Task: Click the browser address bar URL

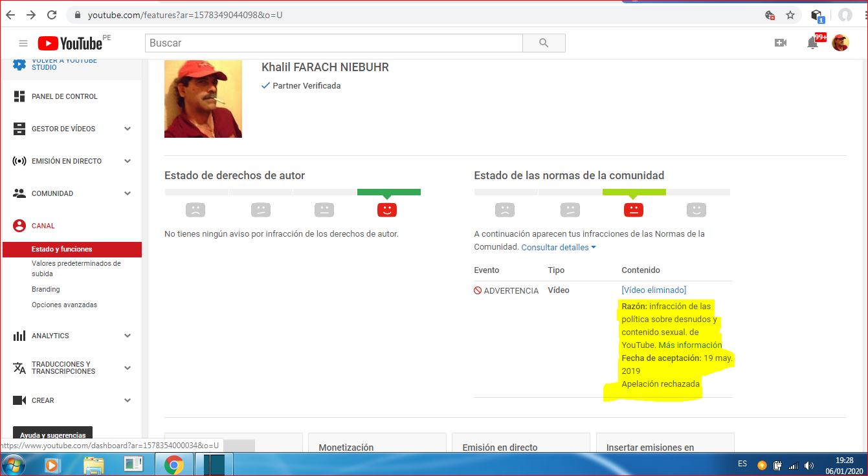Action: coord(185,15)
